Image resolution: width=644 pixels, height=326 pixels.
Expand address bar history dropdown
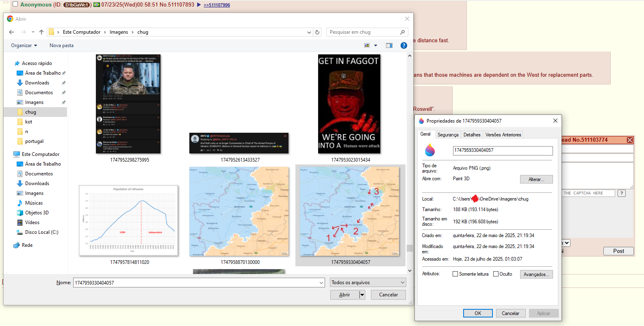[x=309, y=32]
